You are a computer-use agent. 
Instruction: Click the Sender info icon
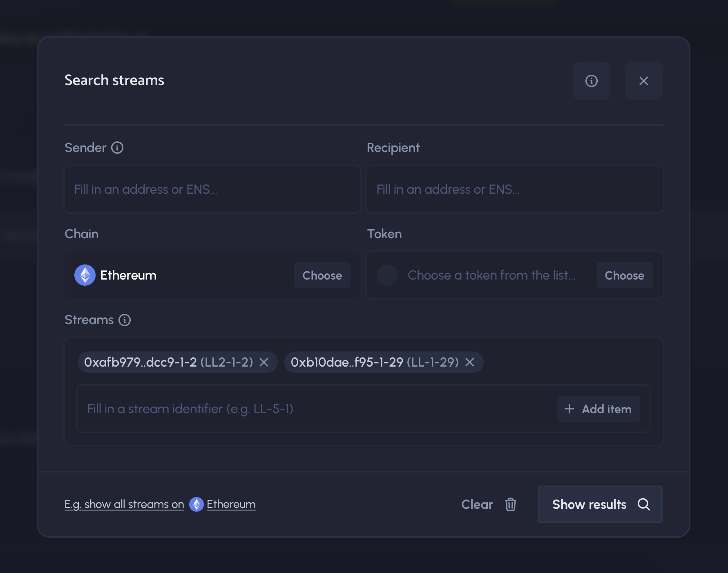point(117,148)
